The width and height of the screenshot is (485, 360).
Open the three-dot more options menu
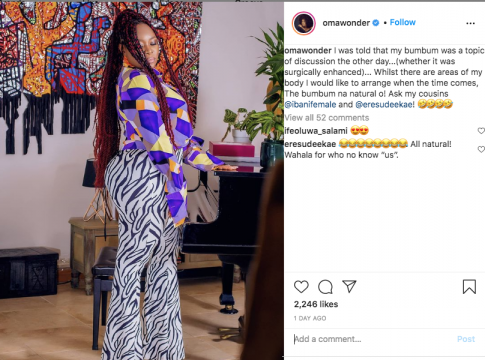[470, 23]
